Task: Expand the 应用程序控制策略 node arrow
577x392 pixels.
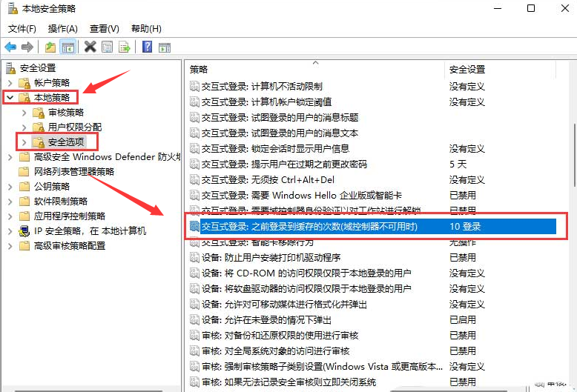Action: click(x=10, y=216)
